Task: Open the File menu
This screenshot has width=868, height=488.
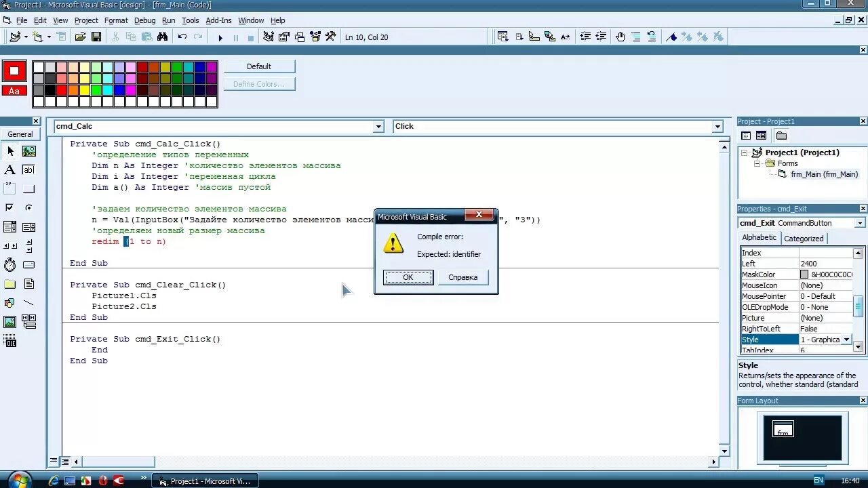Action: 22,20
